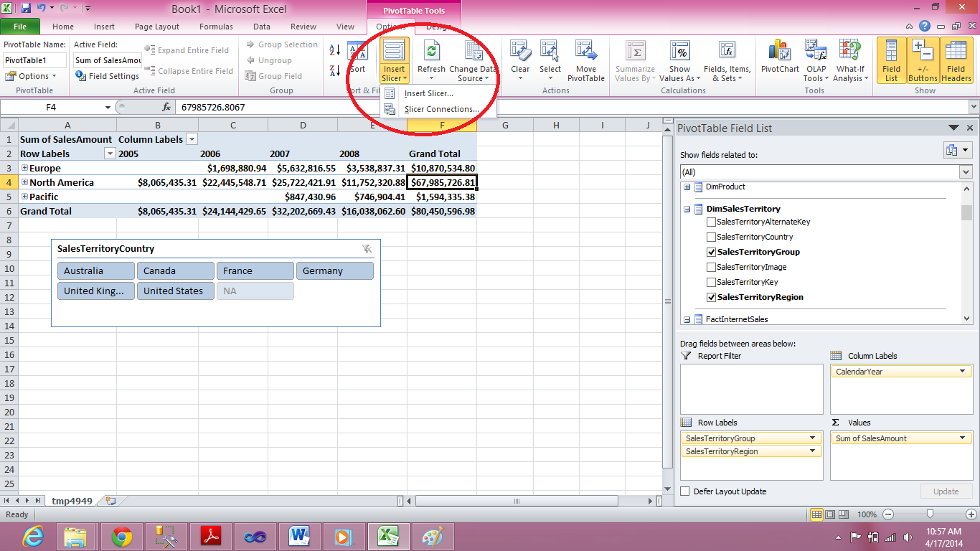The image size is (980, 551).
Task: Switch to the Formulas ribbon tab
Action: [x=216, y=27]
